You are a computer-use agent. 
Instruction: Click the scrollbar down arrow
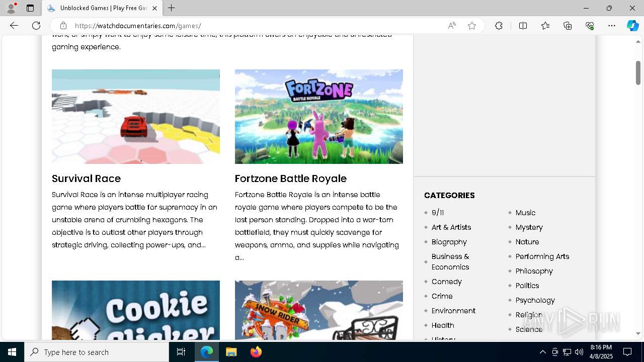[638, 333]
